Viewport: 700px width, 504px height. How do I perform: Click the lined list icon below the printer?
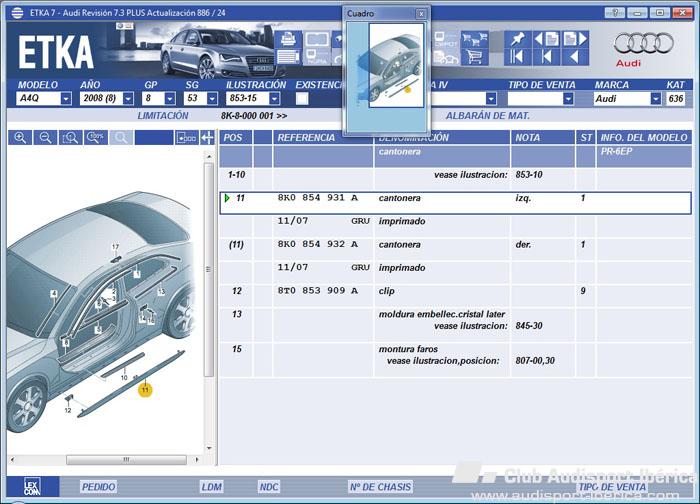point(288,57)
